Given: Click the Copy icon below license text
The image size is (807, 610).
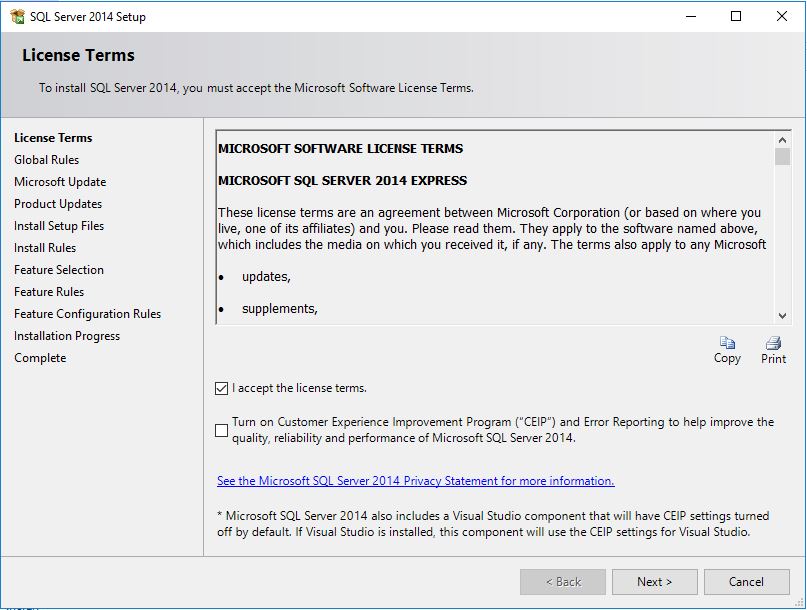Looking at the screenshot, I should (727, 343).
